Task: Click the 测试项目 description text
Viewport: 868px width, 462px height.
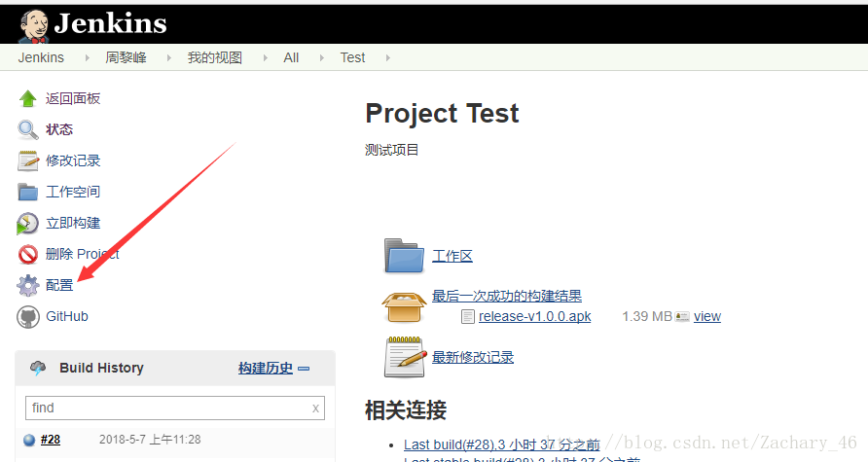Action: click(x=392, y=150)
